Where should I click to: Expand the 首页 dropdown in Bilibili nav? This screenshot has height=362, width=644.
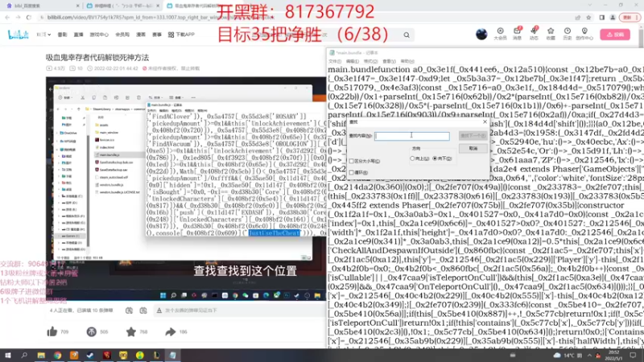pos(43,35)
